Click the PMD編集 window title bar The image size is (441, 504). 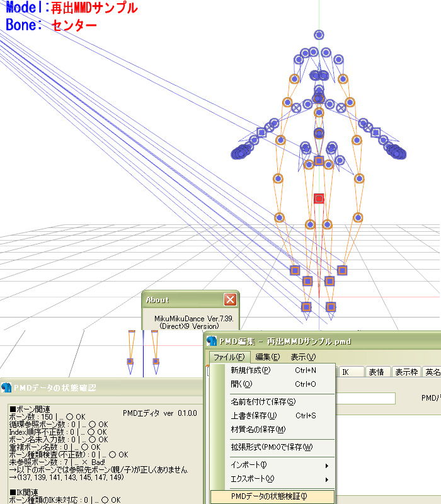click(x=323, y=341)
